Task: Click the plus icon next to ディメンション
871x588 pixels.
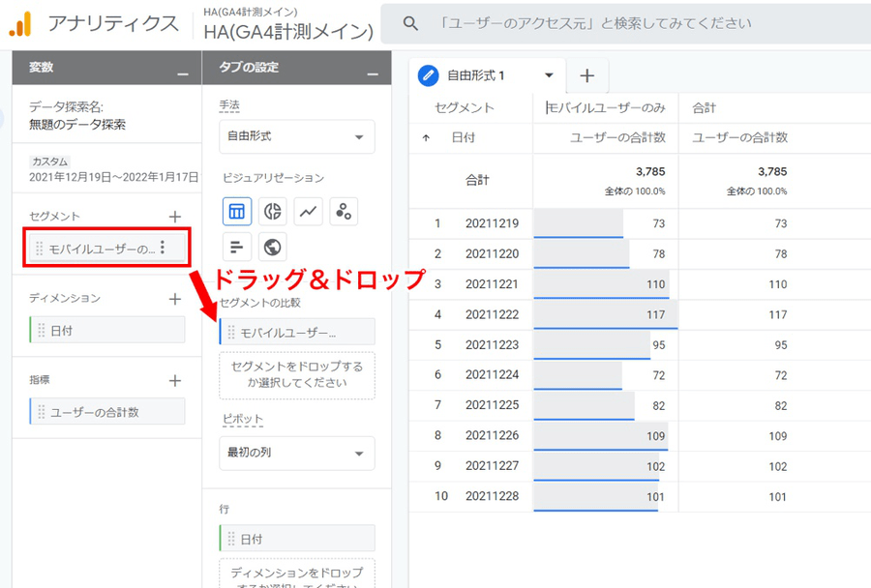Action: pos(175,299)
